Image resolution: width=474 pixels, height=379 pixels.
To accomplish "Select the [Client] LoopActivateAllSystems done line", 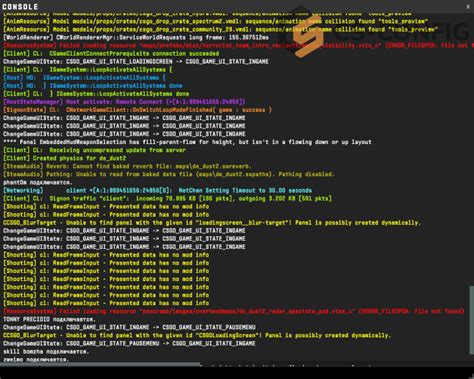I will 96,94.
